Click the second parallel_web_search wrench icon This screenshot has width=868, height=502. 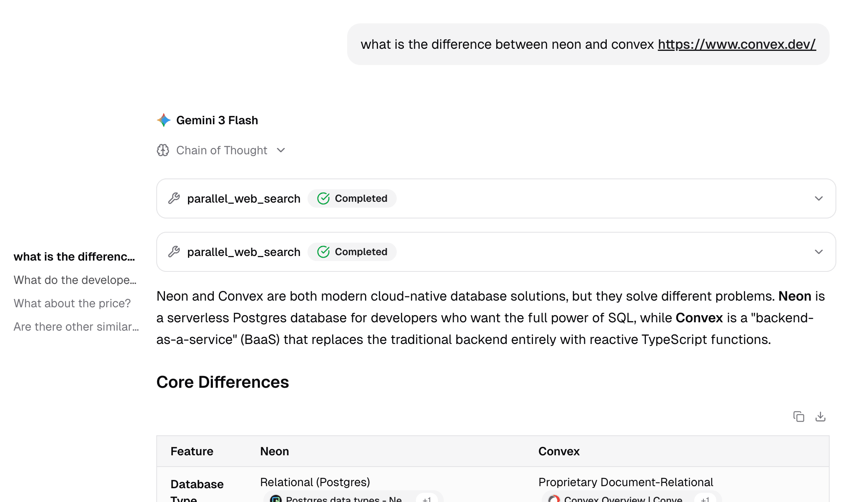point(174,252)
